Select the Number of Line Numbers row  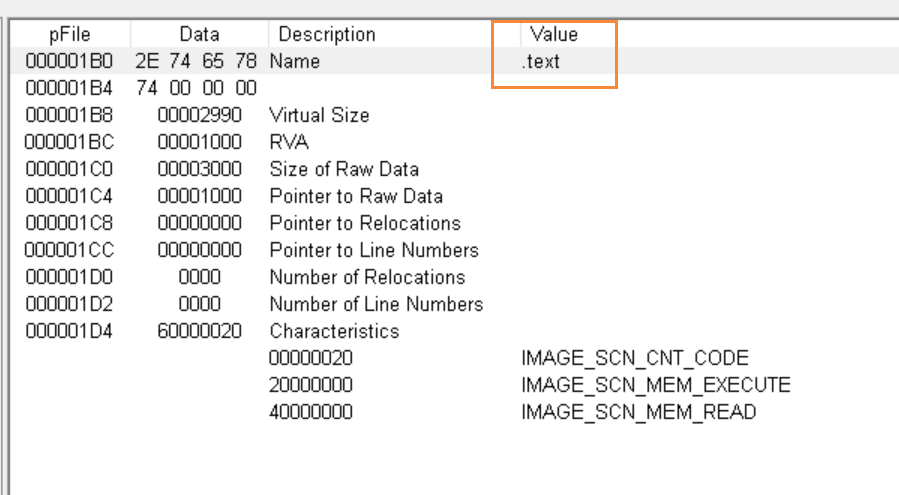coord(376,304)
